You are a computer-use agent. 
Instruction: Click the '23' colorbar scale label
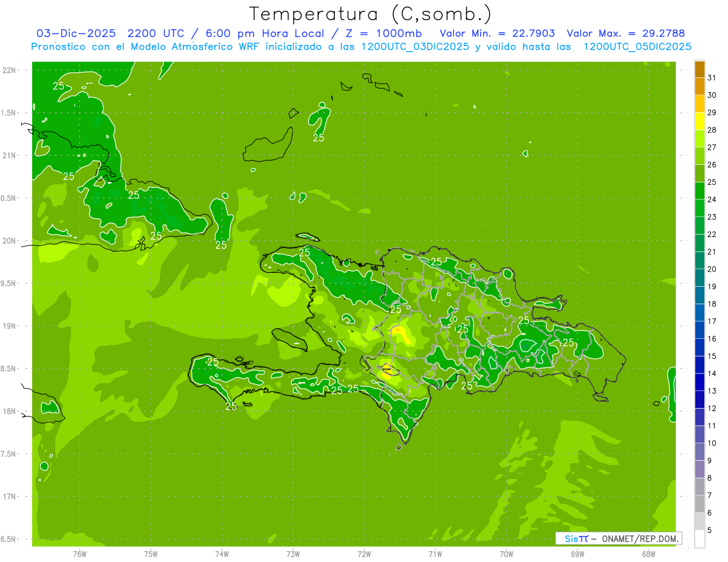pos(712,216)
